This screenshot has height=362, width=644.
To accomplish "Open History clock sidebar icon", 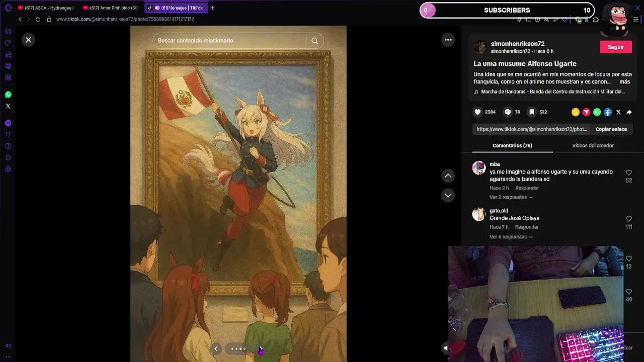I will coord(8,146).
